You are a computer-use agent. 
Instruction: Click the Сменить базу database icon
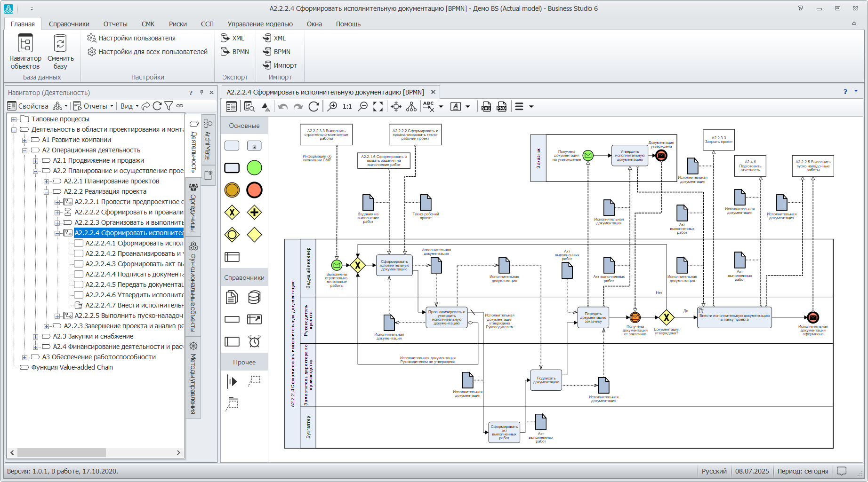pyautogui.click(x=60, y=51)
